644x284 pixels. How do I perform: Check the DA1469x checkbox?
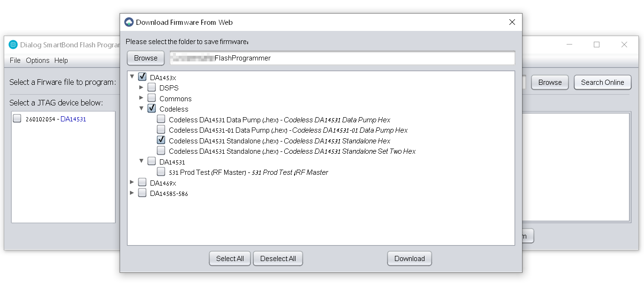pos(142,182)
